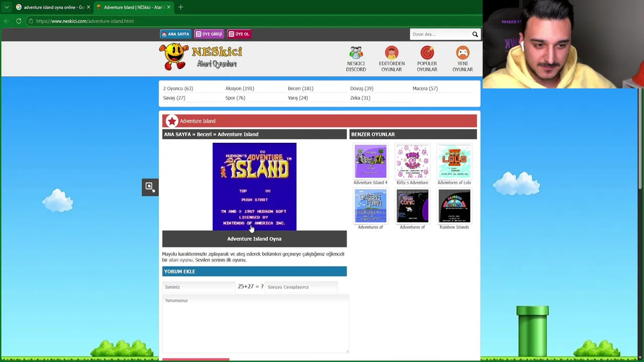This screenshot has height=362, width=644.
Task: Open the Rainbow Islands thumbnail
Action: pyautogui.click(x=454, y=206)
